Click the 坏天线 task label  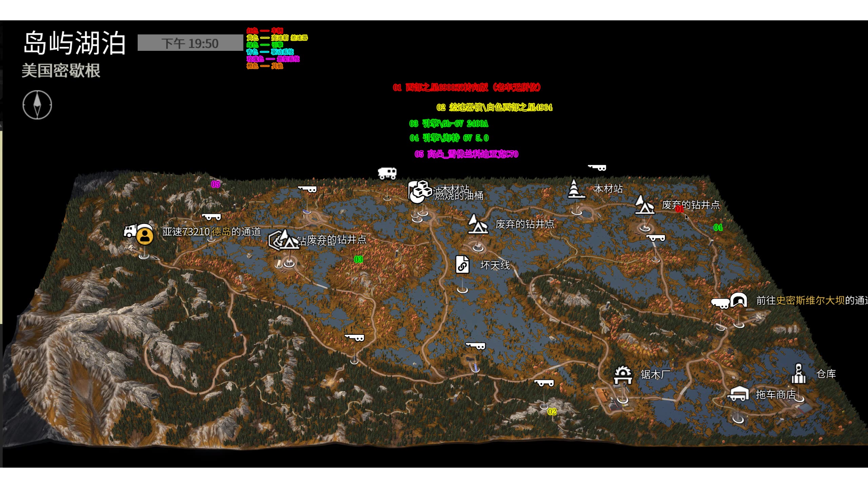[x=495, y=265]
